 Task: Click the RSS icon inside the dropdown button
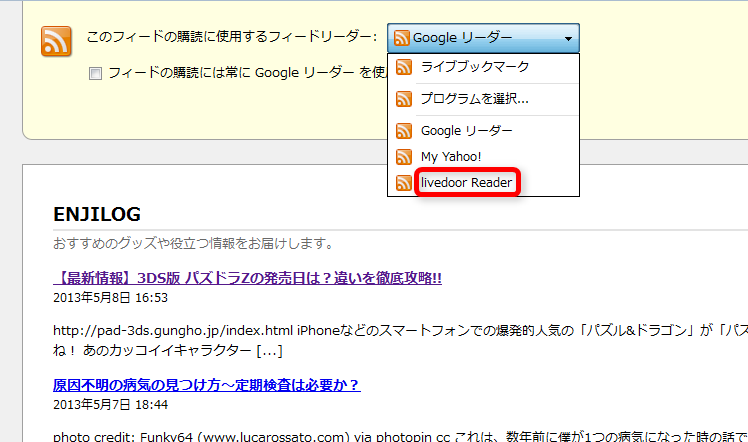click(402, 38)
